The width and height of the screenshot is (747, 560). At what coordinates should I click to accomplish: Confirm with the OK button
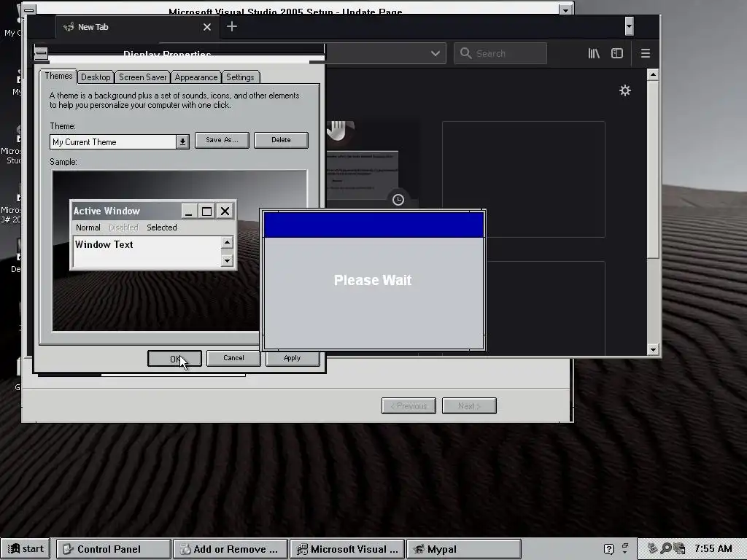click(174, 359)
